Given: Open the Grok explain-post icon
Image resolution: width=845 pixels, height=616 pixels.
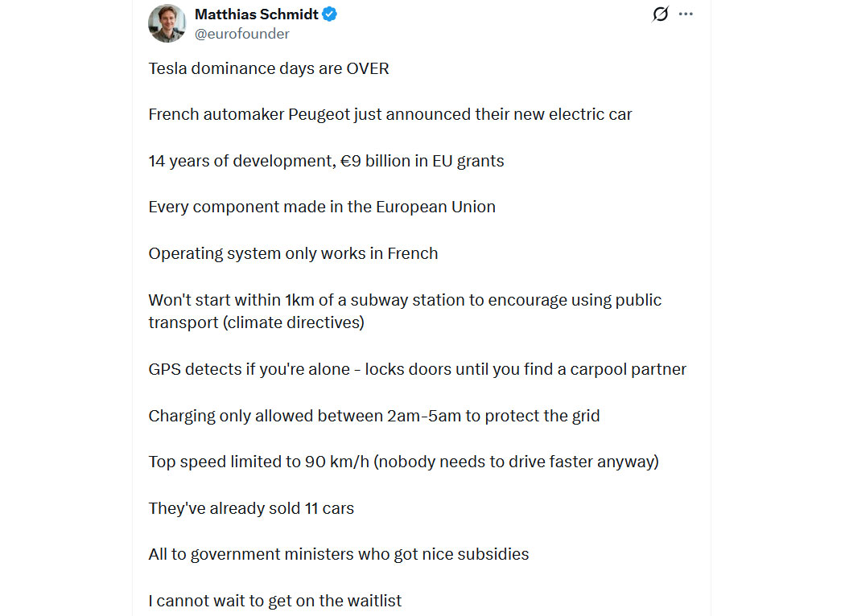Looking at the screenshot, I should [660, 14].
